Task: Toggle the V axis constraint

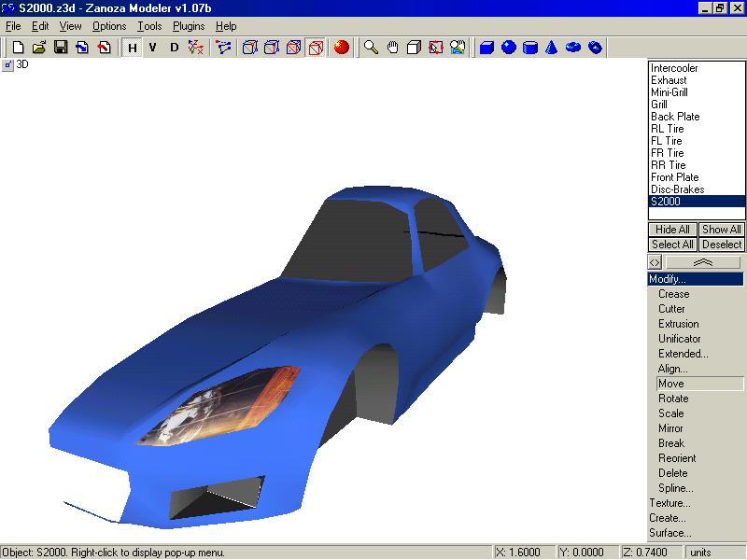Action: (x=152, y=47)
